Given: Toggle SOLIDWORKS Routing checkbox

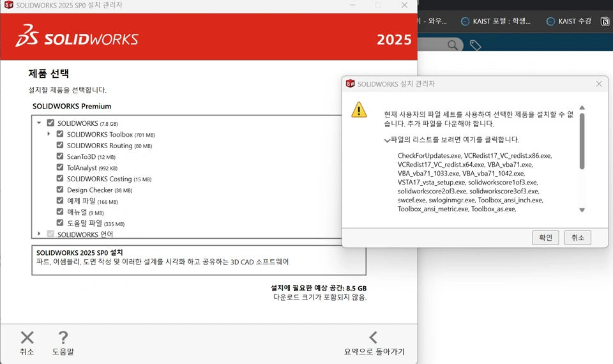Looking at the screenshot, I should pyautogui.click(x=60, y=145).
